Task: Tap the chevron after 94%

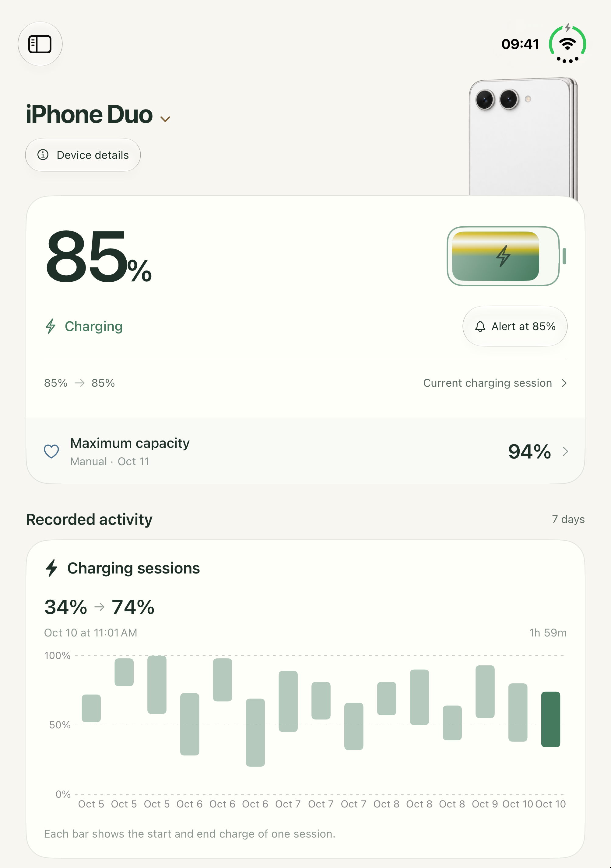Action: tap(565, 451)
